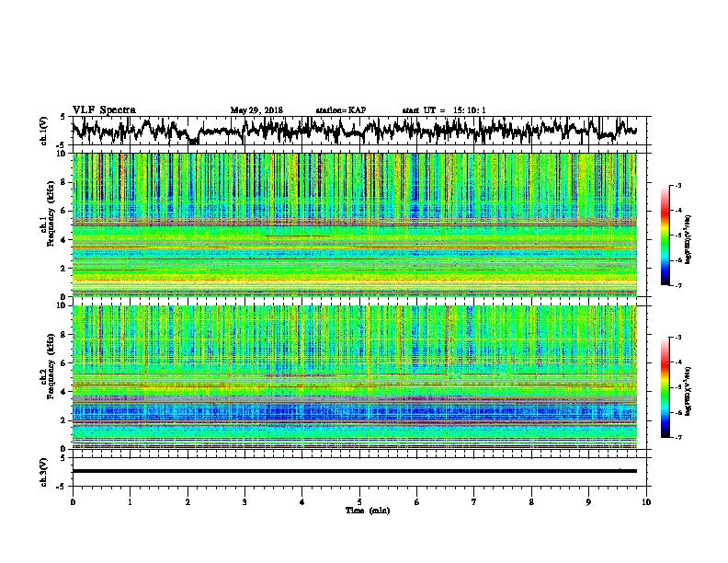Click the flat ch.3 voltage trace line
The image size is (728, 563).
(355, 471)
